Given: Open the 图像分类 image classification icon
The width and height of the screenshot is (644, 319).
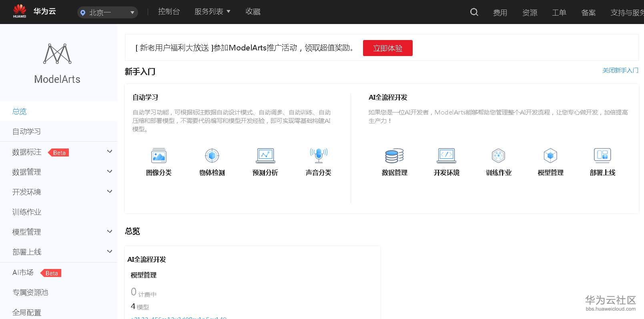Looking at the screenshot, I should (x=159, y=155).
